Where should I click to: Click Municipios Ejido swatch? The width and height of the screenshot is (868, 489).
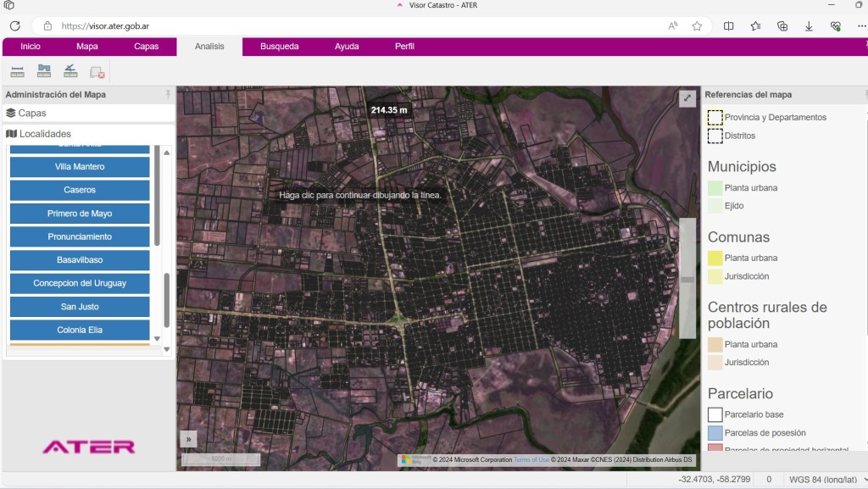click(x=715, y=206)
